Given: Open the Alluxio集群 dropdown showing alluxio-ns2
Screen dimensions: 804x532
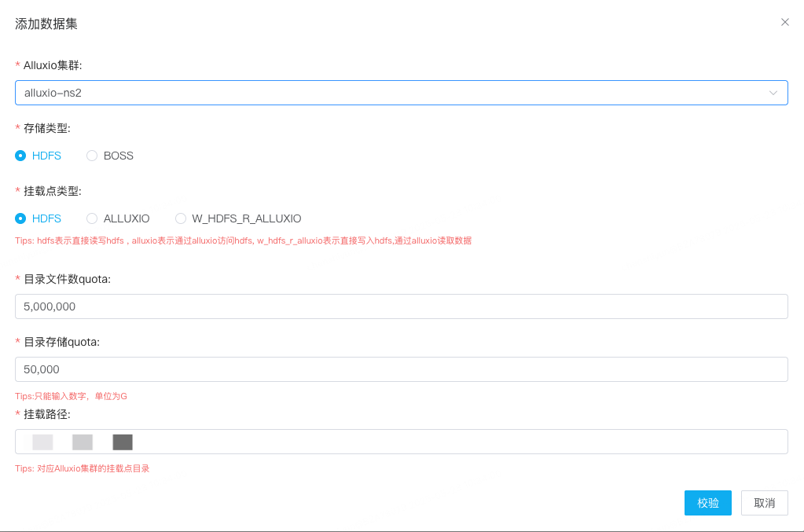Looking at the screenshot, I should point(402,93).
